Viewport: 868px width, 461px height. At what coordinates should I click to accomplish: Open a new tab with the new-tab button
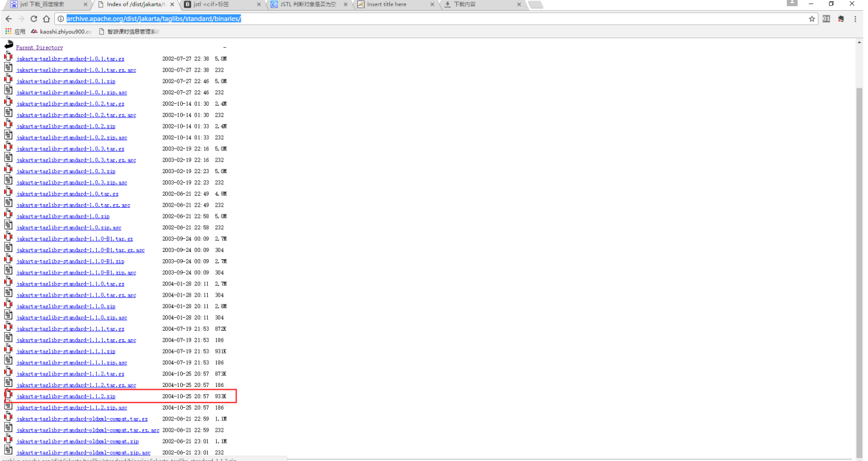(x=535, y=5)
